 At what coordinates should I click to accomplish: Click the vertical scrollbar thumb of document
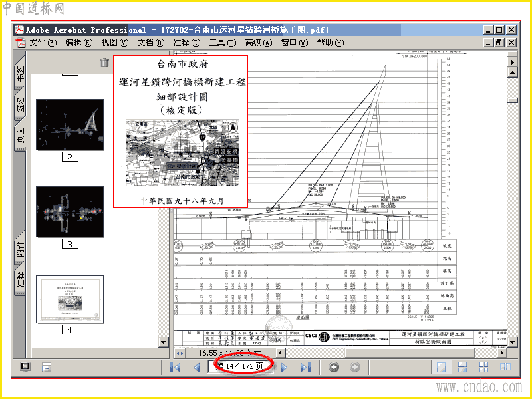pyautogui.click(x=512, y=100)
